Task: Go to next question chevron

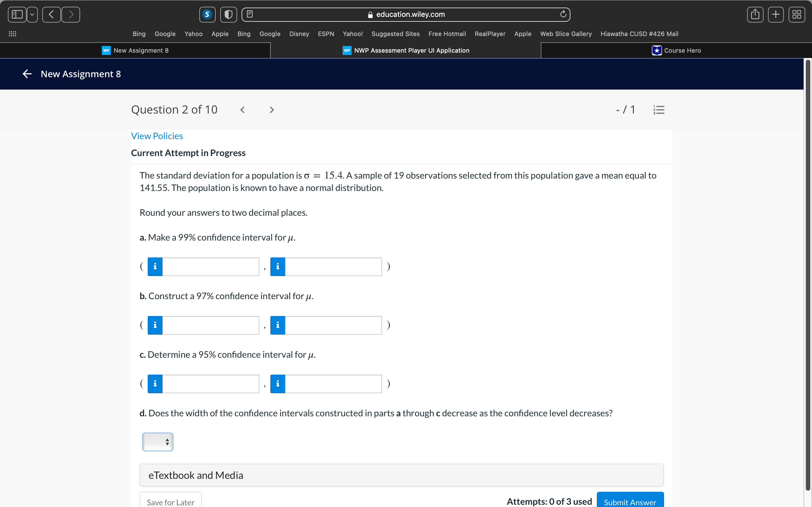Action: coord(272,110)
